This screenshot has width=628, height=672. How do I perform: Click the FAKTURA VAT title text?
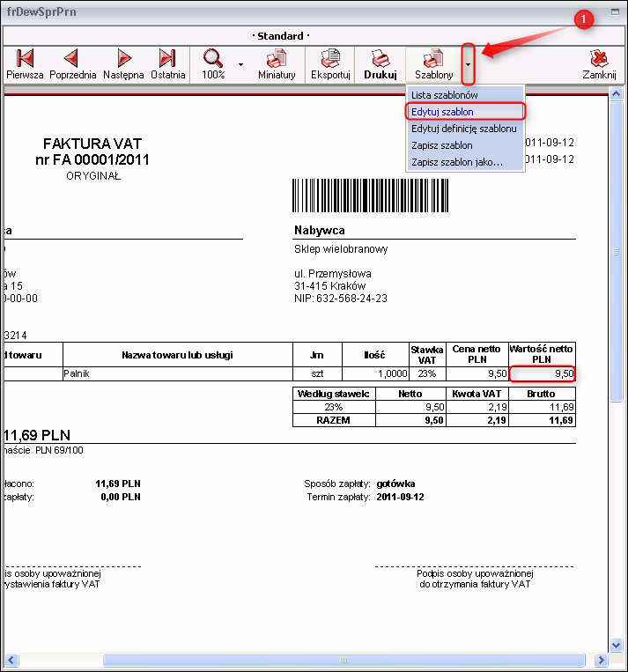point(92,144)
